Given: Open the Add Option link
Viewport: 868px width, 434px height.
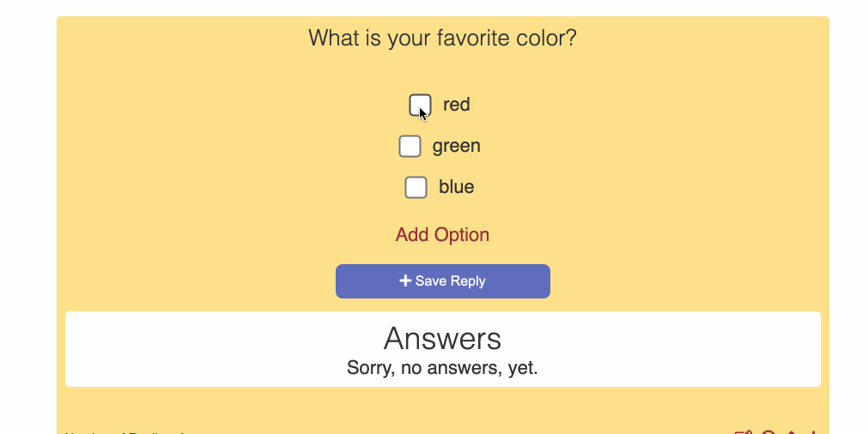Looking at the screenshot, I should point(442,235).
